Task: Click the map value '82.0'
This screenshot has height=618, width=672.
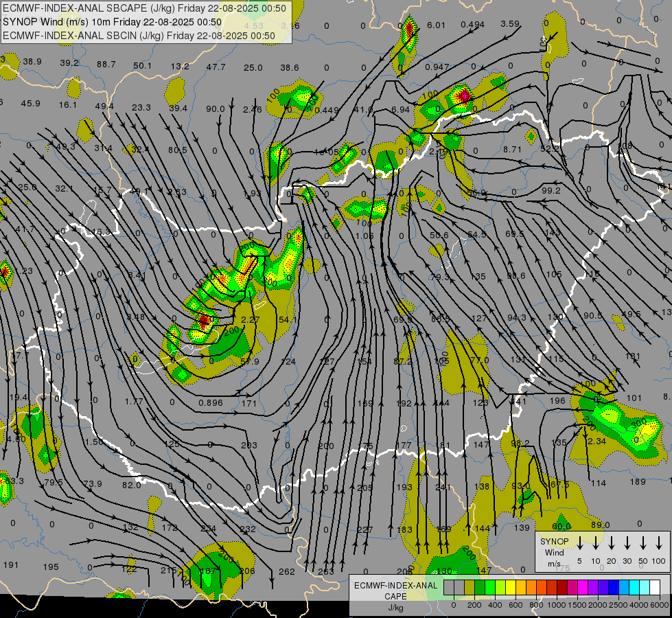Action: point(132,485)
